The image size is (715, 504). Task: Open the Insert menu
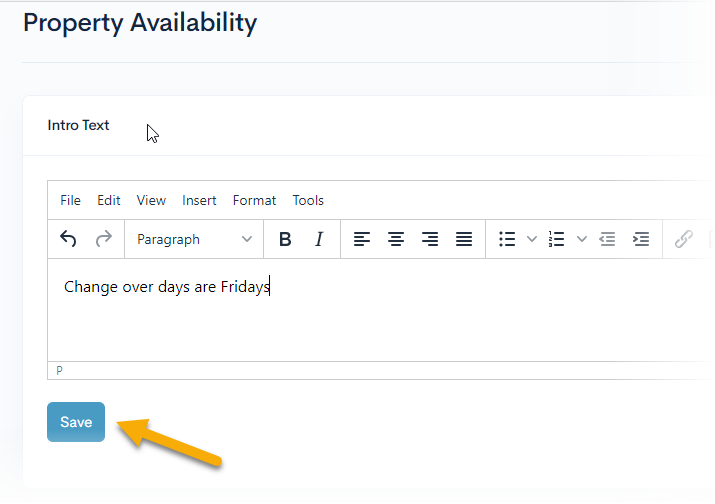tap(199, 200)
